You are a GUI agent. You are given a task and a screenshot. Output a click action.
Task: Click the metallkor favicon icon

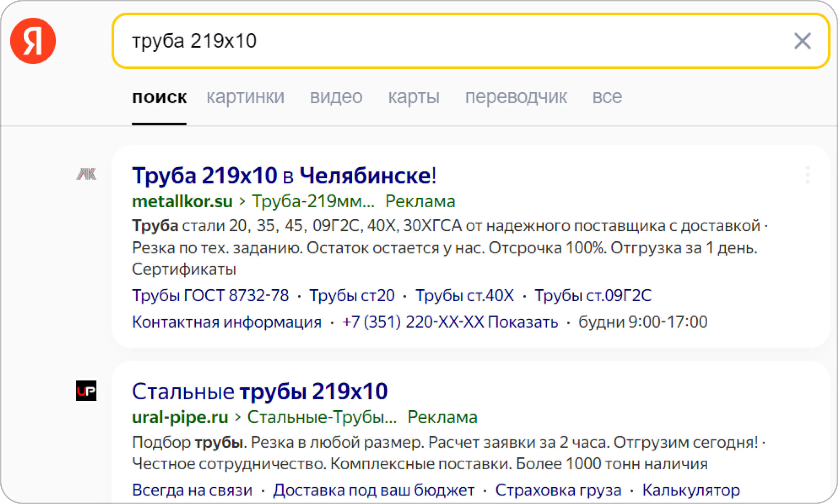(x=86, y=174)
